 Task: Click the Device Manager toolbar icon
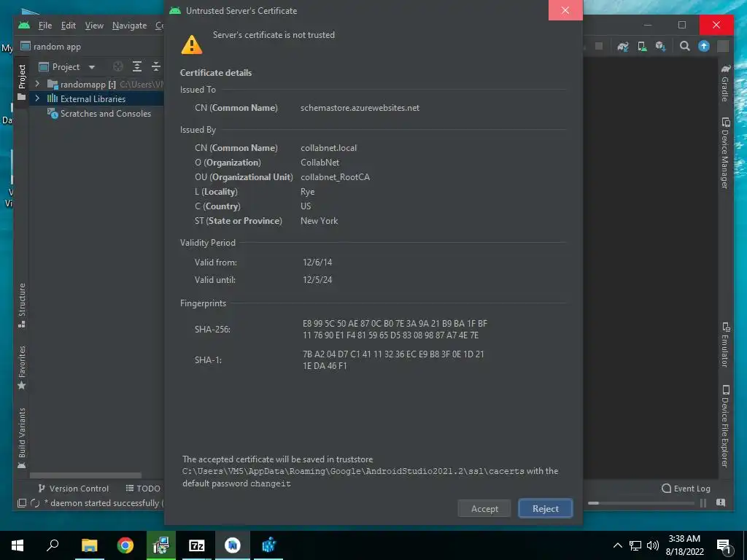point(642,46)
